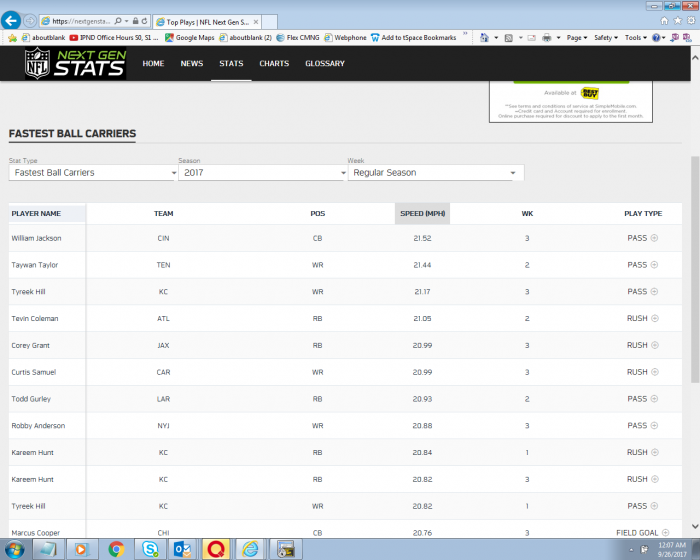The image size is (700, 560).
Task: Open the Season 2017 dropdown
Action: [x=262, y=173]
